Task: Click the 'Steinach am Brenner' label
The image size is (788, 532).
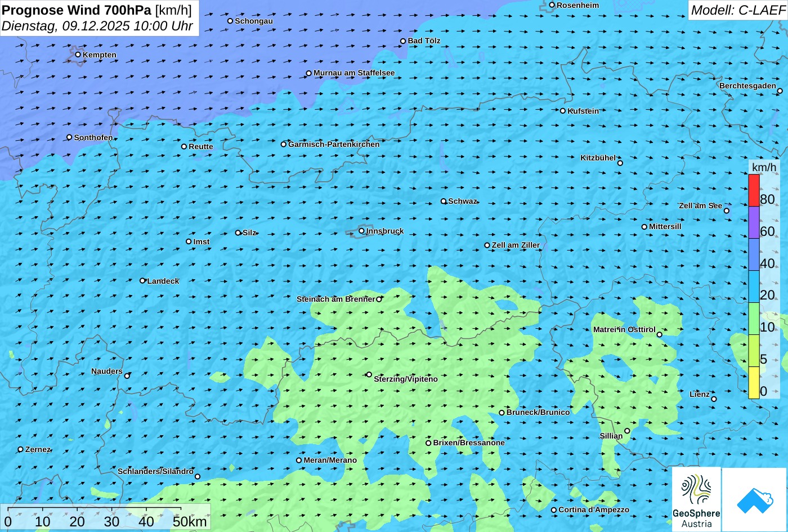Action: (x=335, y=299)
